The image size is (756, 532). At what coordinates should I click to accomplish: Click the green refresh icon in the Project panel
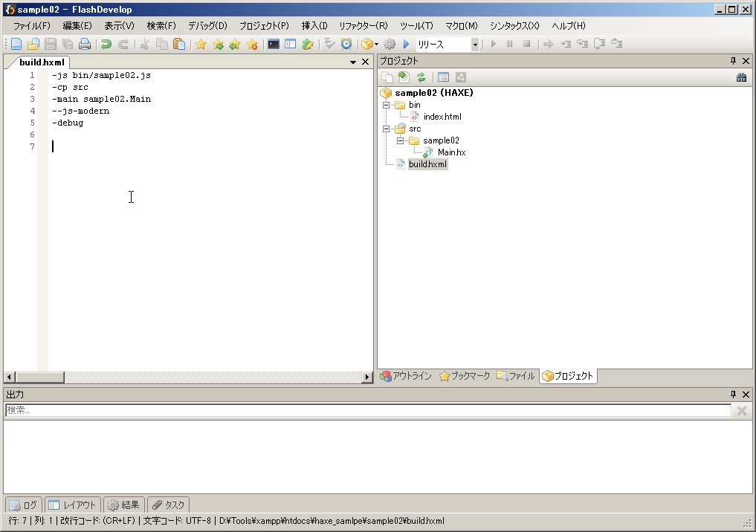[421, 77]
